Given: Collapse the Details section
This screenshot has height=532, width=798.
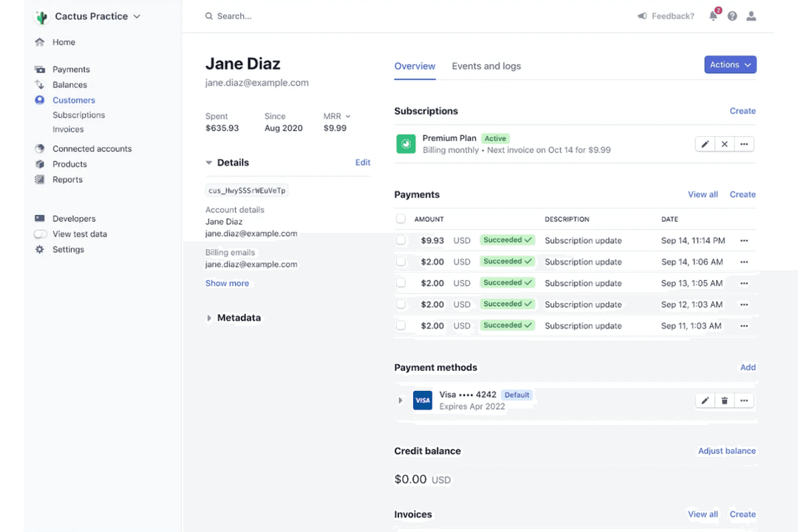Looking at the screenshot, I should pos(208,163).
